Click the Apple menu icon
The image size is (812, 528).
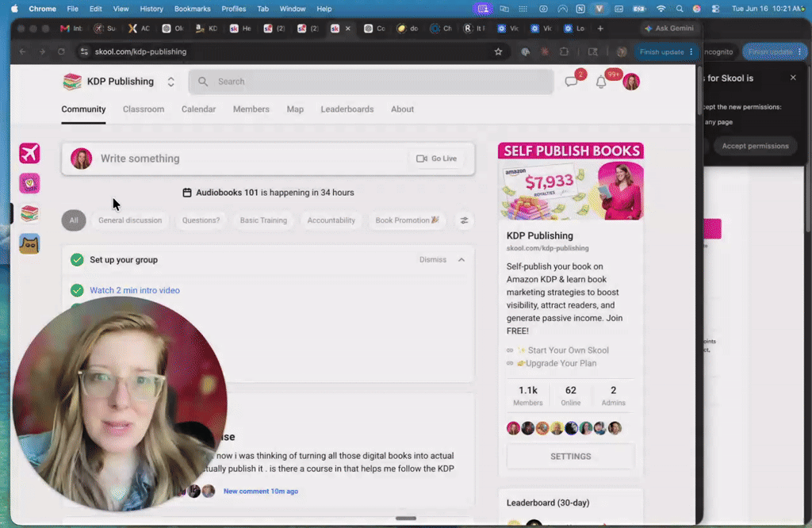pyautogui.click(x=14, y=9)
